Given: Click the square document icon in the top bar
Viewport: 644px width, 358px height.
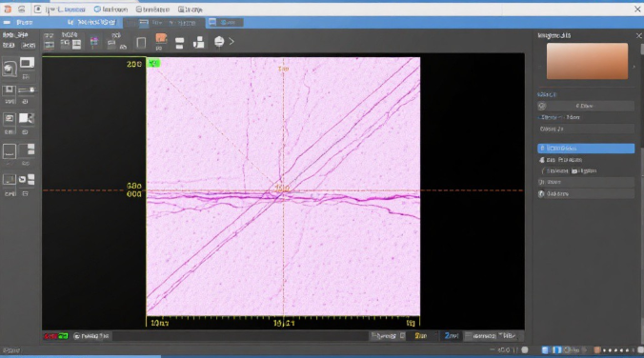Looking at the screenshot, I should click(x=38, y=9).
